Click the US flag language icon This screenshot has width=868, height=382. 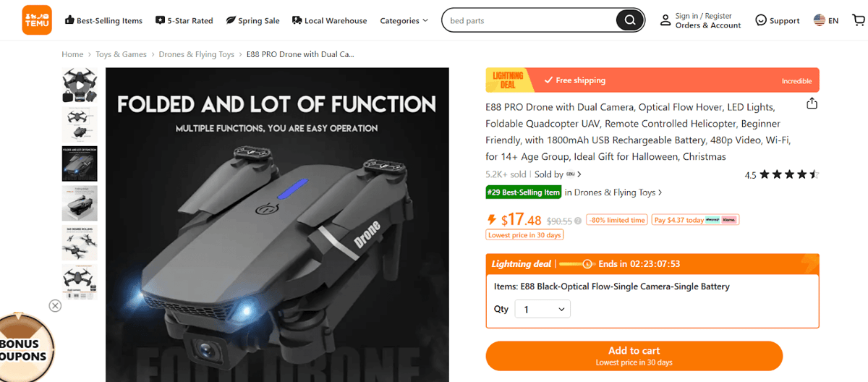[x=820, y=20]
